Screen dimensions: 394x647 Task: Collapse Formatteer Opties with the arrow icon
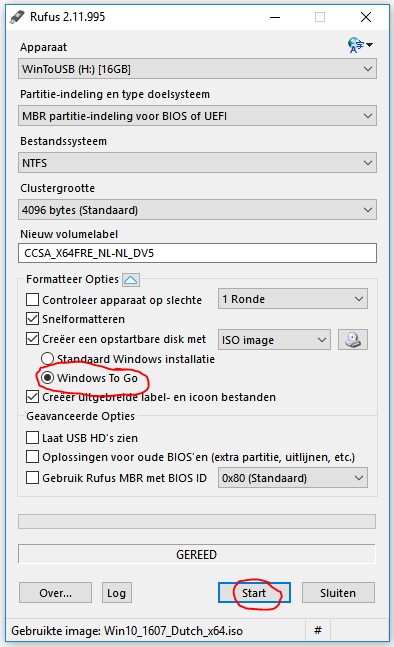pos(131,280)
